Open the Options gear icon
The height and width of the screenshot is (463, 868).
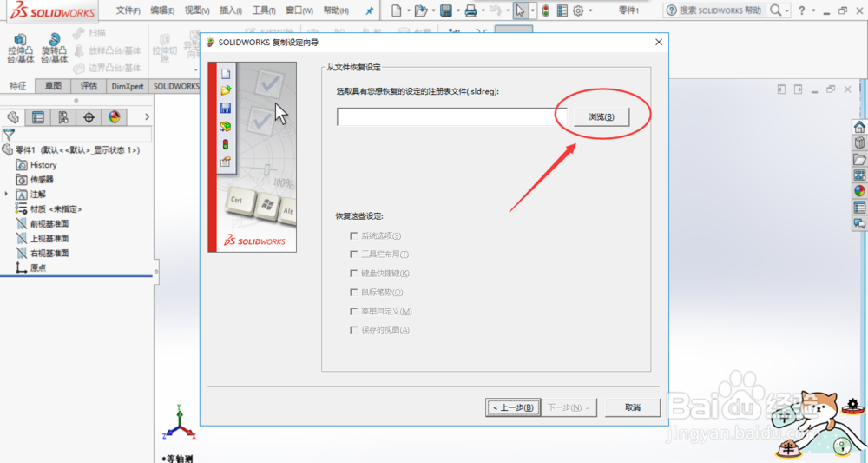[578, 10]
